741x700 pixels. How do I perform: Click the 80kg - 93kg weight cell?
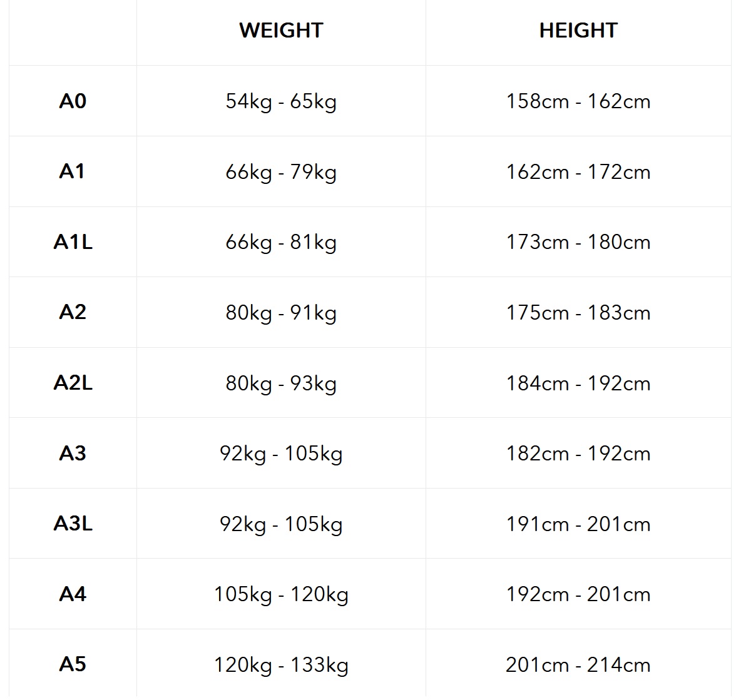tap(281, 383)
